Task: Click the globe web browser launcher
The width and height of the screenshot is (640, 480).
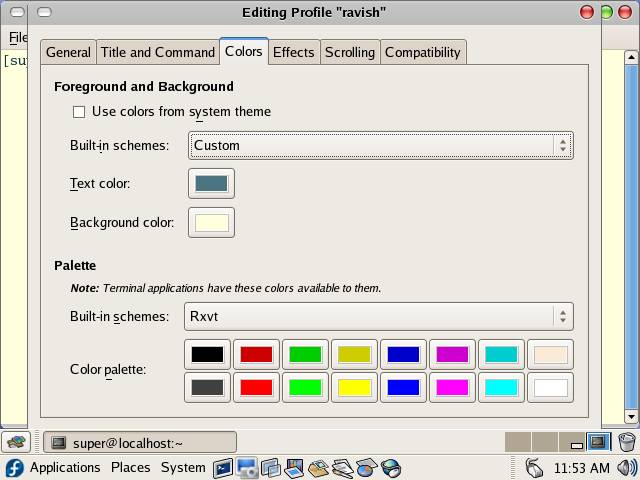Action: (392, 467)
